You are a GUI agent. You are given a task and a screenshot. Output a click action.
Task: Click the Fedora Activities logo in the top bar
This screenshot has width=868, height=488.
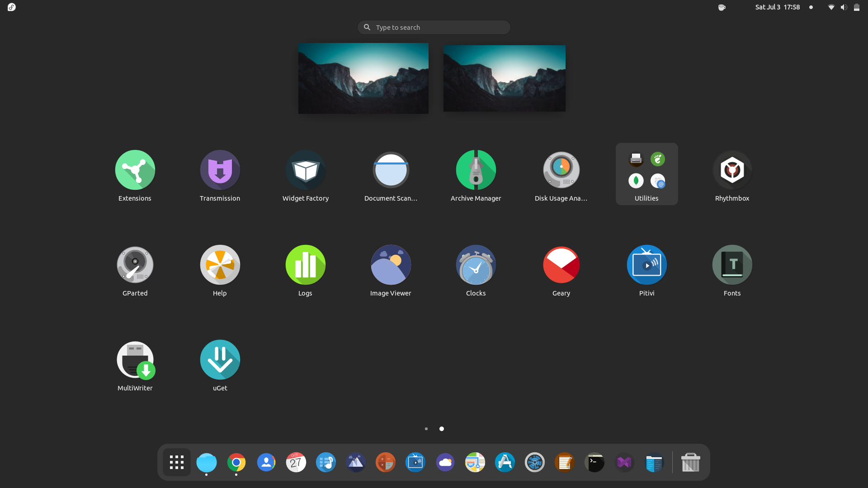(x=12, y=7)
